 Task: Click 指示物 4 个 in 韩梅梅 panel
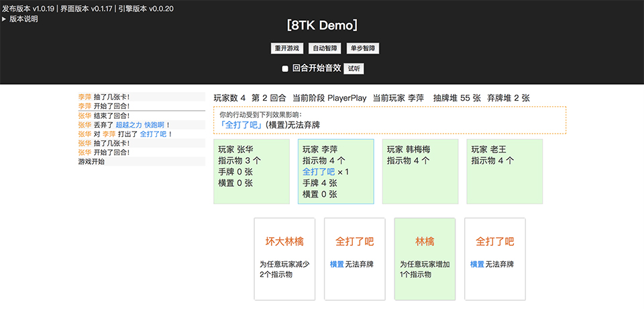click(409, 161)
